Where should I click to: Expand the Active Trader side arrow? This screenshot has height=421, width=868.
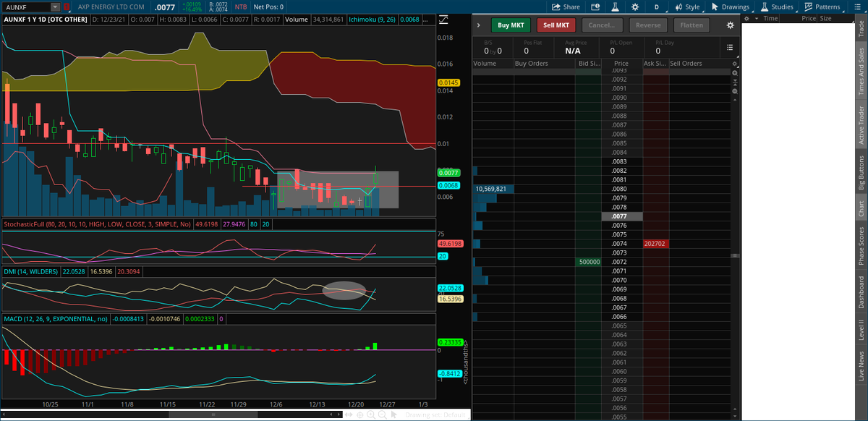pyautogui.click(x=479, y=25)
